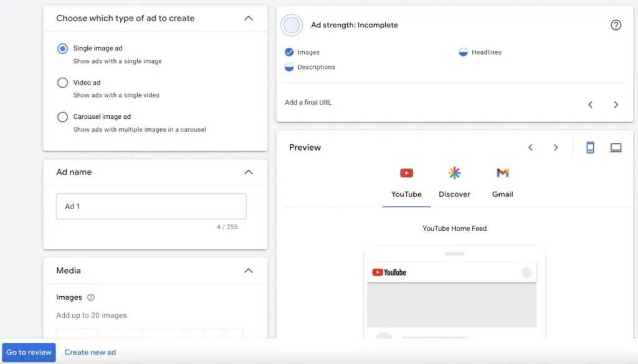Switch preview to mobile device view

point(590,147)
